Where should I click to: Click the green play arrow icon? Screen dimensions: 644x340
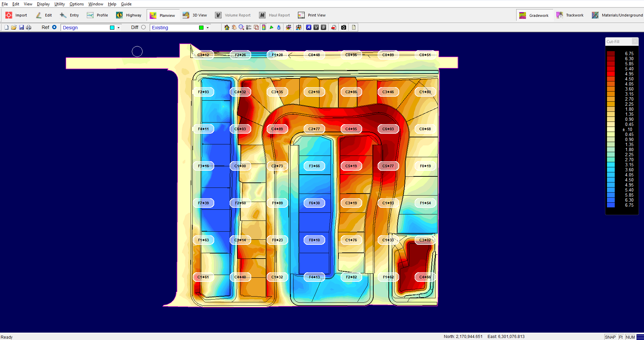[271, 28]
